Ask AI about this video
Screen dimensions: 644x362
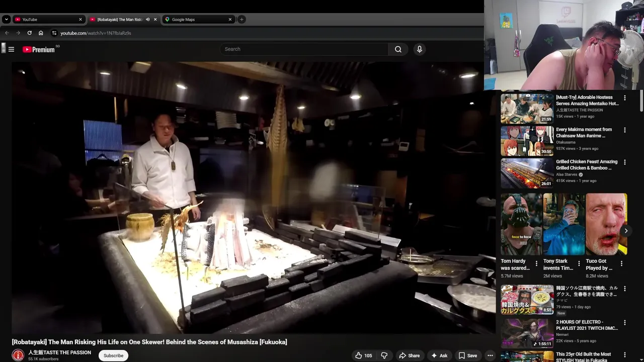(439, 355)
